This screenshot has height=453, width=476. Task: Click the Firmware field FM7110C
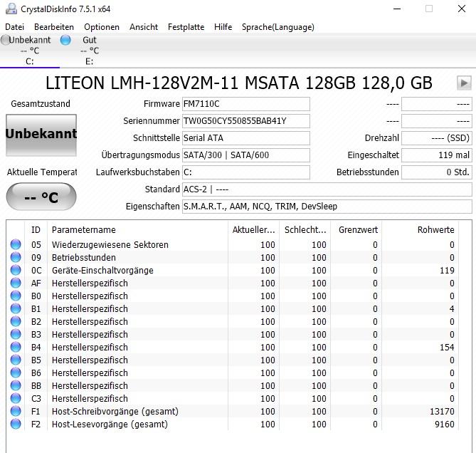(246, 104)
